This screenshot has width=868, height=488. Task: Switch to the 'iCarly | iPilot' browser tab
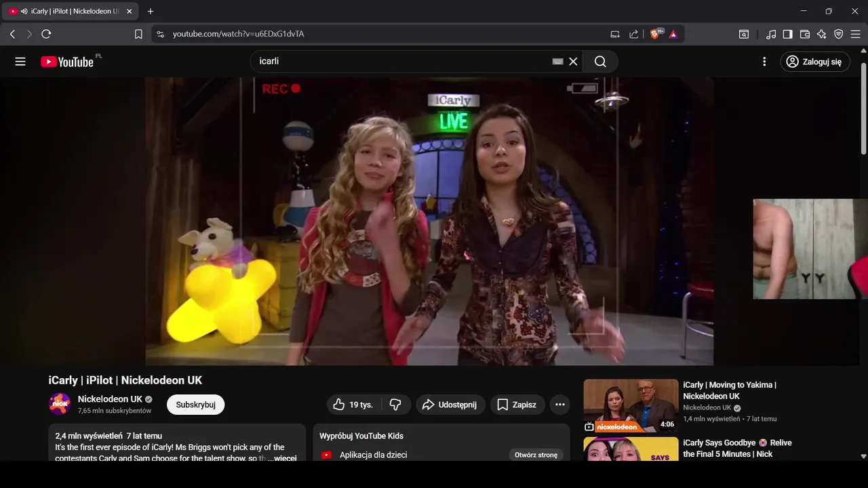coord(71,12)
